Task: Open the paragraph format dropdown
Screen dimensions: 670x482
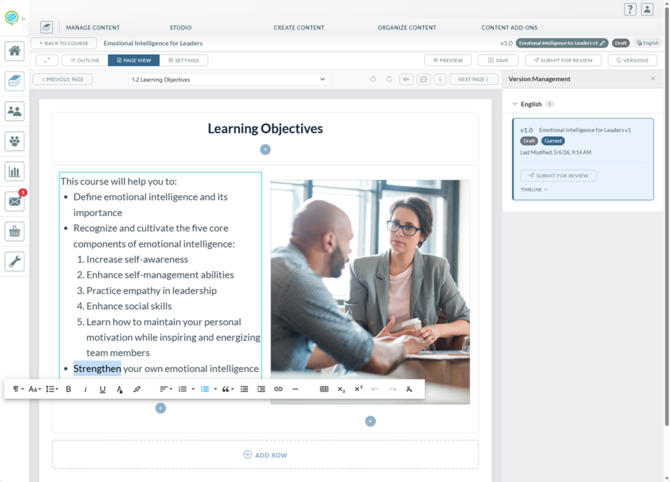Action: (18, 389)
